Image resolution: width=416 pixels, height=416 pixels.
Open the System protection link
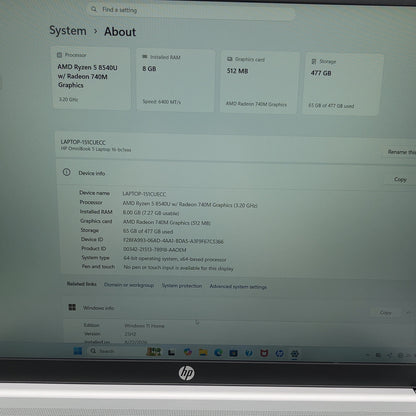tap(182, 286)
